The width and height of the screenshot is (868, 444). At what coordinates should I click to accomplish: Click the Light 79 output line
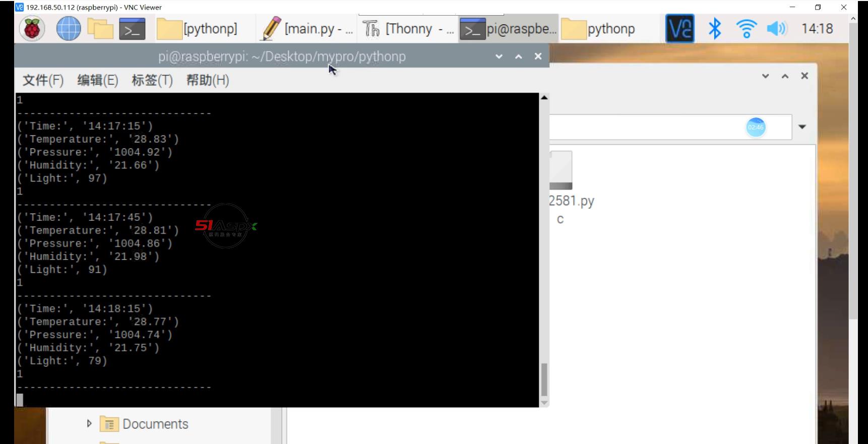coord(63,361)
